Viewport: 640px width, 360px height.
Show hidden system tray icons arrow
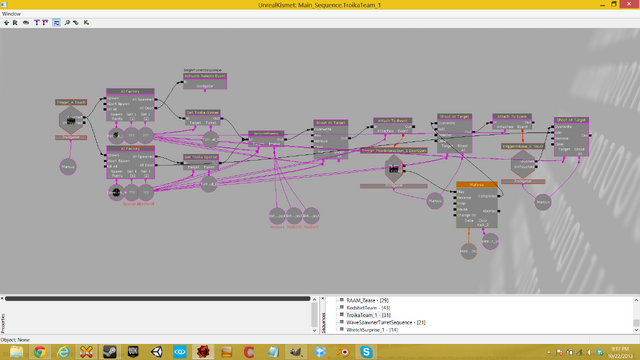coord(548,352)
